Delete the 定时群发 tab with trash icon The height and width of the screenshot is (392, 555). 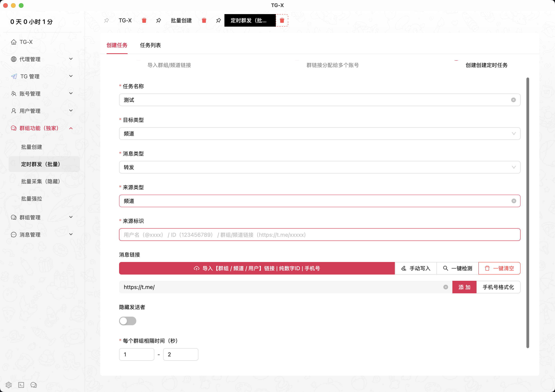click(x=282, y=21)
